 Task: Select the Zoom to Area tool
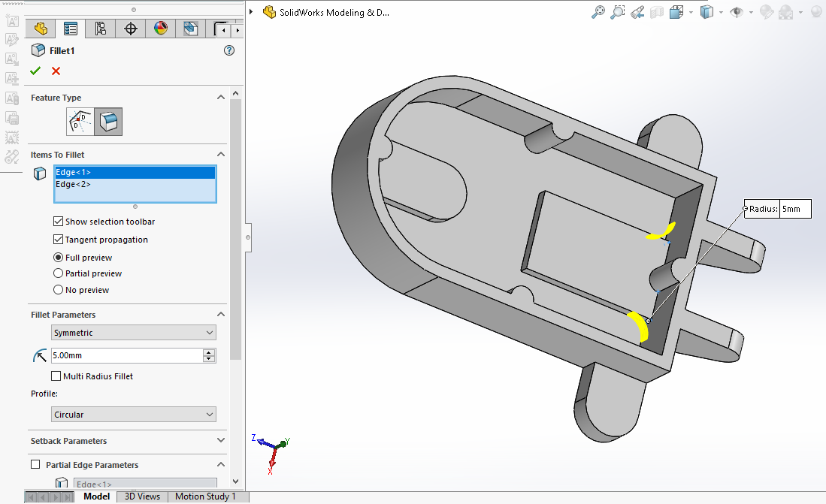(618, 12)
